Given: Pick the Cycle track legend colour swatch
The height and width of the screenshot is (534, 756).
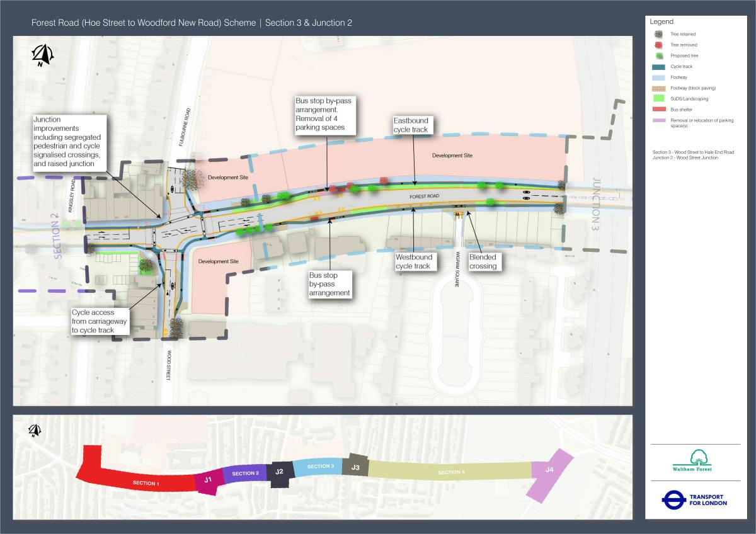Looking at the screenshot, I should point(658,66).
